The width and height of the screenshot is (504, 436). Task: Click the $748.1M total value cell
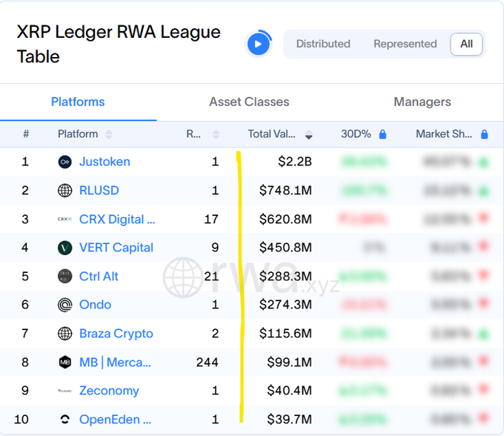(285, 191)
